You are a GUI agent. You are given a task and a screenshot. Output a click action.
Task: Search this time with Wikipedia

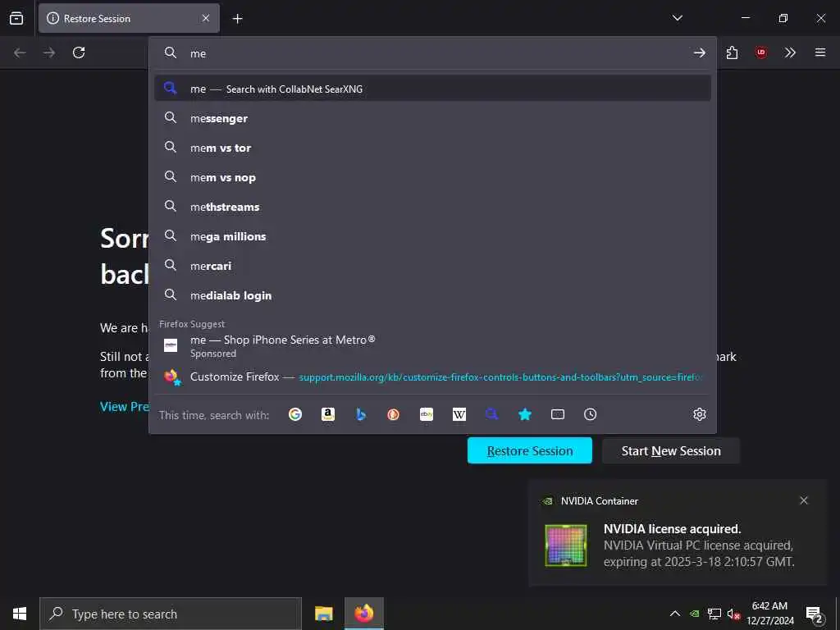tap(459, 414)
